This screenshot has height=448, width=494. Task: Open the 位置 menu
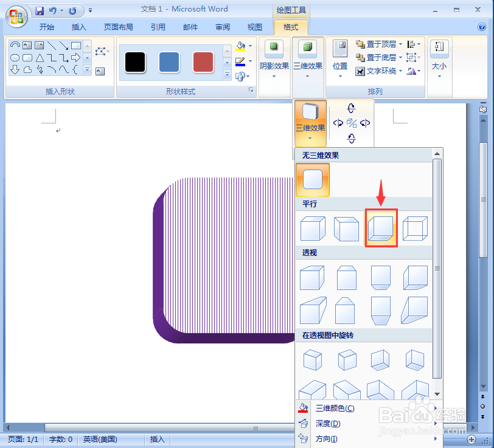(x=340, y=59)
